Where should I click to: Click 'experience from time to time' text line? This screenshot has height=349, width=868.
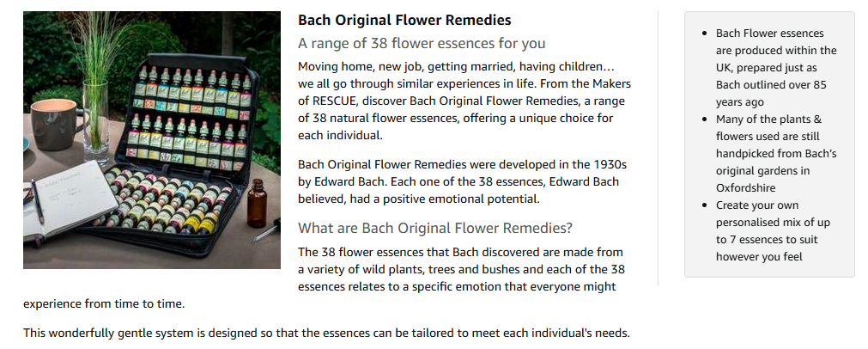pos(104,303)
